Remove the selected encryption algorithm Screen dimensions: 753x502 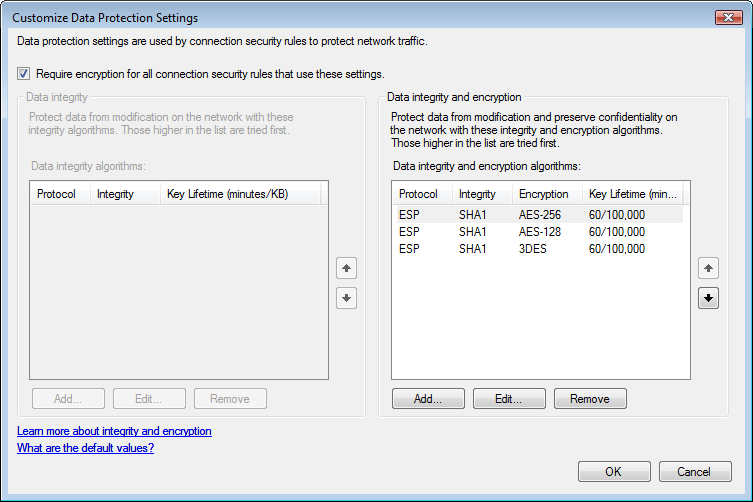point(590,399)
